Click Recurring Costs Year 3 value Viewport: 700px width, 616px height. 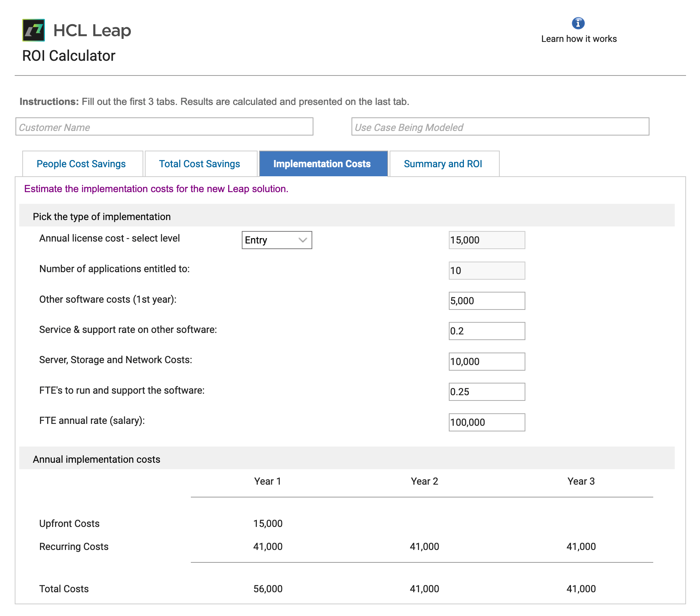tap(581, 547)
